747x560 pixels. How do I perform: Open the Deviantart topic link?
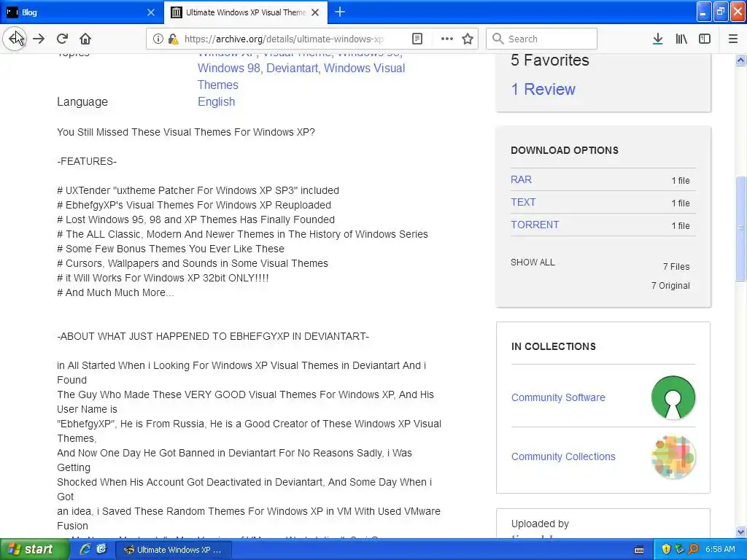[x=292, y=68]
